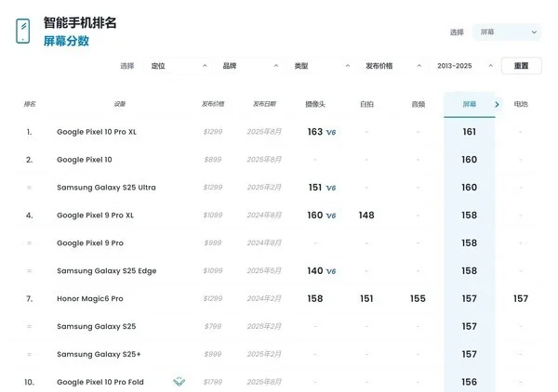
Task: Open the 屏幕 selection dropdown at top right
Action: click(506, 33)
